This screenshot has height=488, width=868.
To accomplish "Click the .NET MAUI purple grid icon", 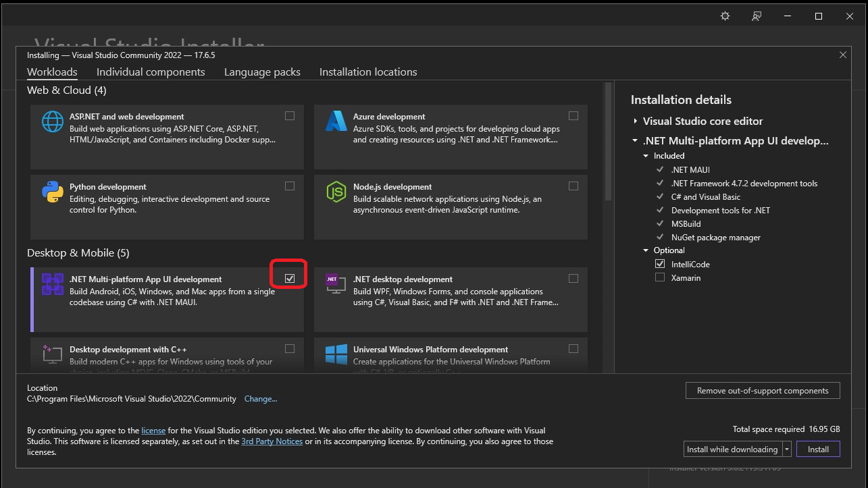I will click(x=53, y=284).
